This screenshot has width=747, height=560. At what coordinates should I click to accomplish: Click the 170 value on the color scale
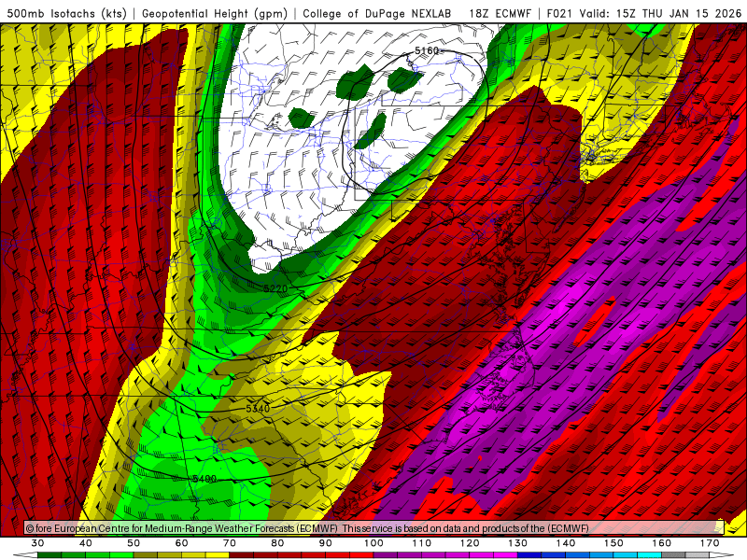[x=710, y=543]
